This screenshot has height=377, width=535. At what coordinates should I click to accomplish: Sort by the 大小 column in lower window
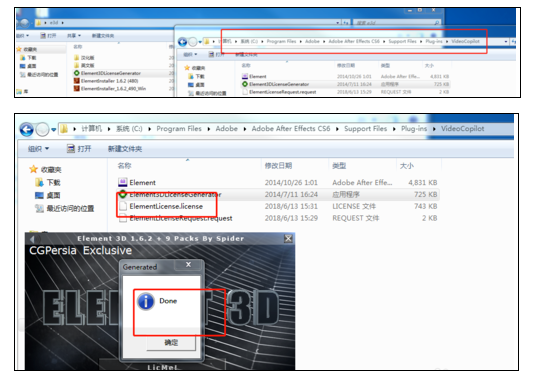(407, 166)
